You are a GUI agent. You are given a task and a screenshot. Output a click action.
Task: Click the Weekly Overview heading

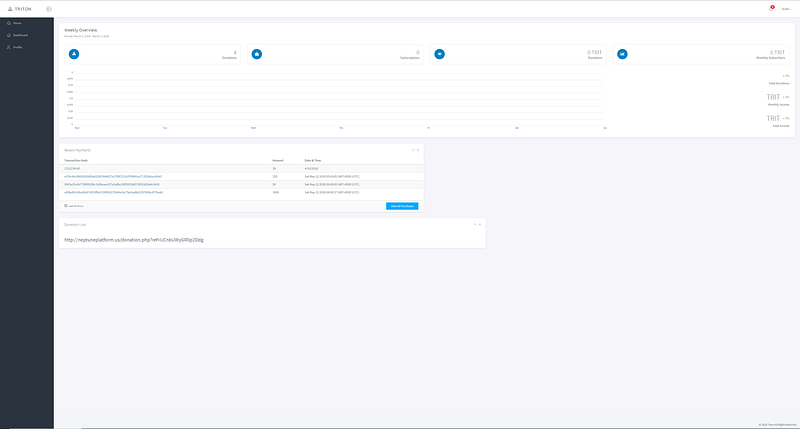pyautogui.click(x=81, y=30)
